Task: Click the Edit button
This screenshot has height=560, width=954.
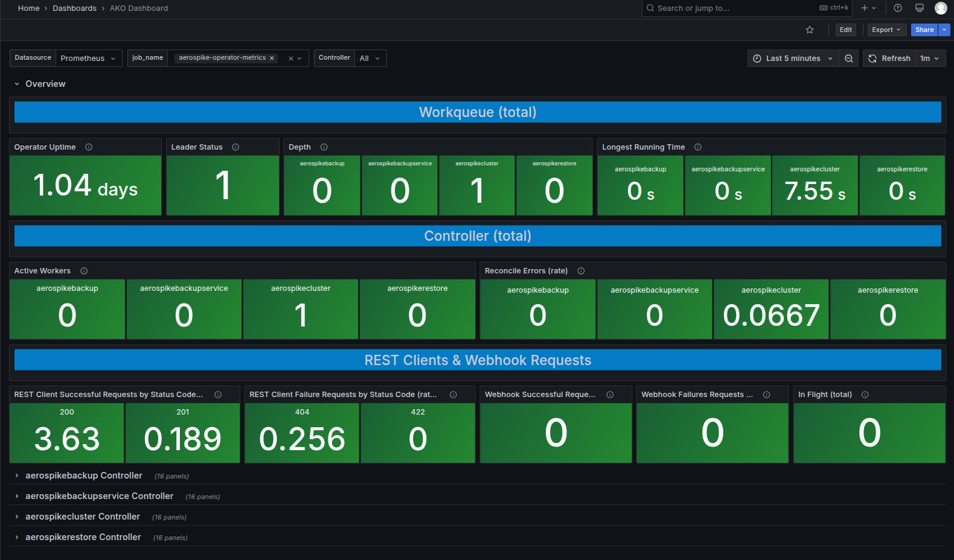Action: click(845, 30)
